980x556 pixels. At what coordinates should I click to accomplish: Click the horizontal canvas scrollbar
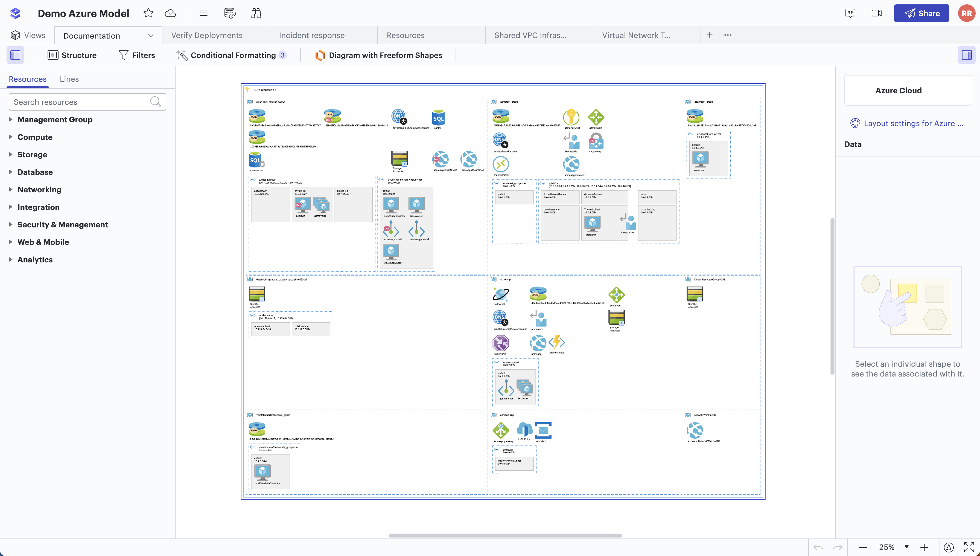click(505, 535)
